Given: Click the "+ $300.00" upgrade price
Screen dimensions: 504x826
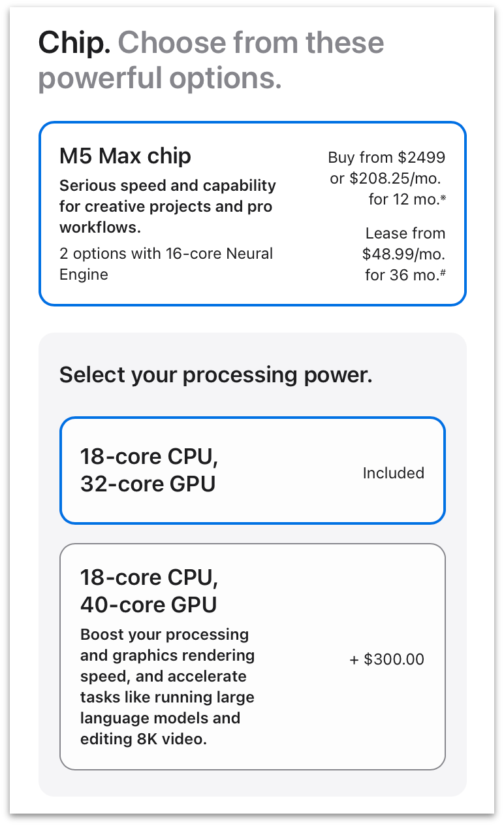Looking at the screenshot, I should pyautogui.click(x=387, y=659).
